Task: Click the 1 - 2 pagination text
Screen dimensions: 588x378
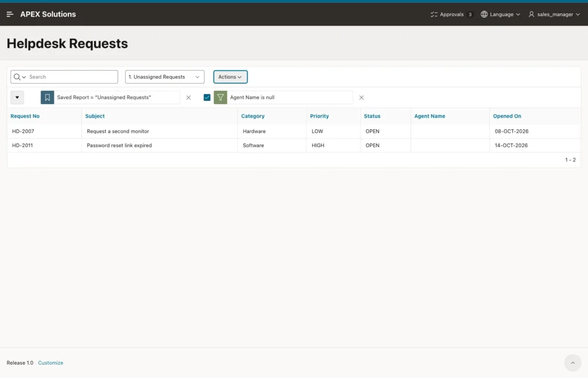Action: (570, 160)
